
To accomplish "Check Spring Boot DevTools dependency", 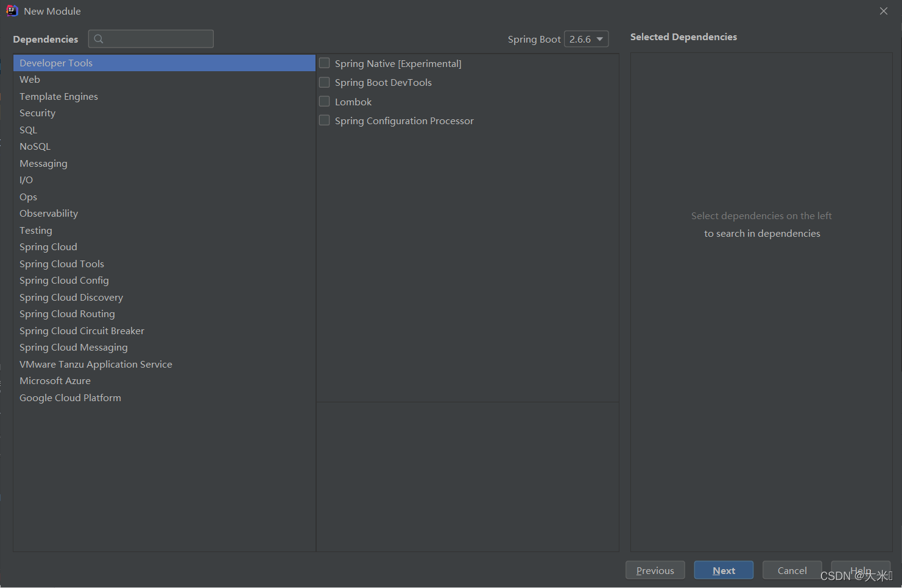I will [x=325, y=82].
